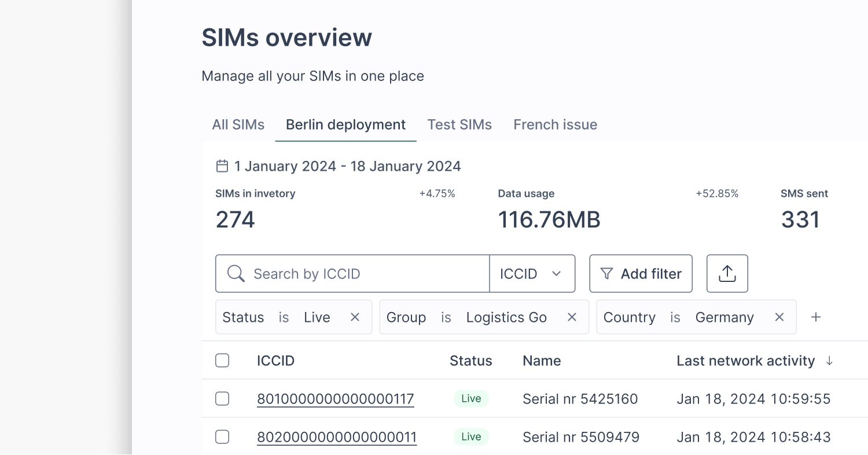Click the Search by ICCID input field

(x=365, y=274)
